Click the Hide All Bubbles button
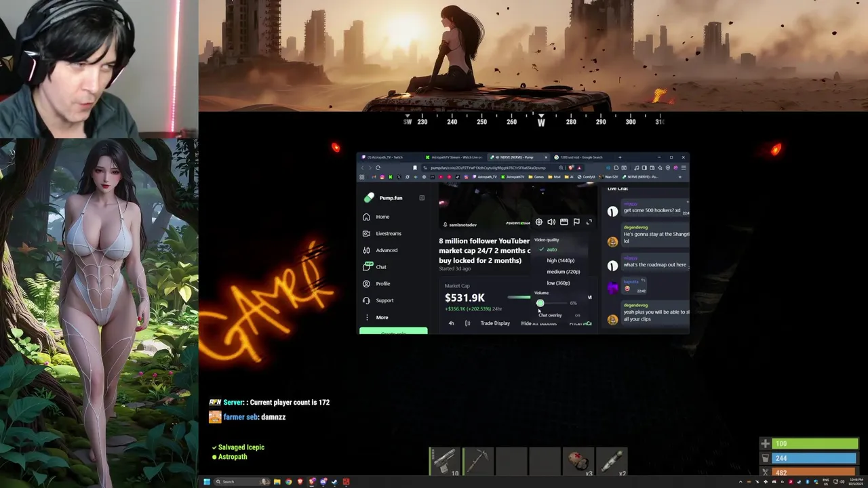Image resolution: width=868 pixels, height=488 pixels. (x=538, y=323)
